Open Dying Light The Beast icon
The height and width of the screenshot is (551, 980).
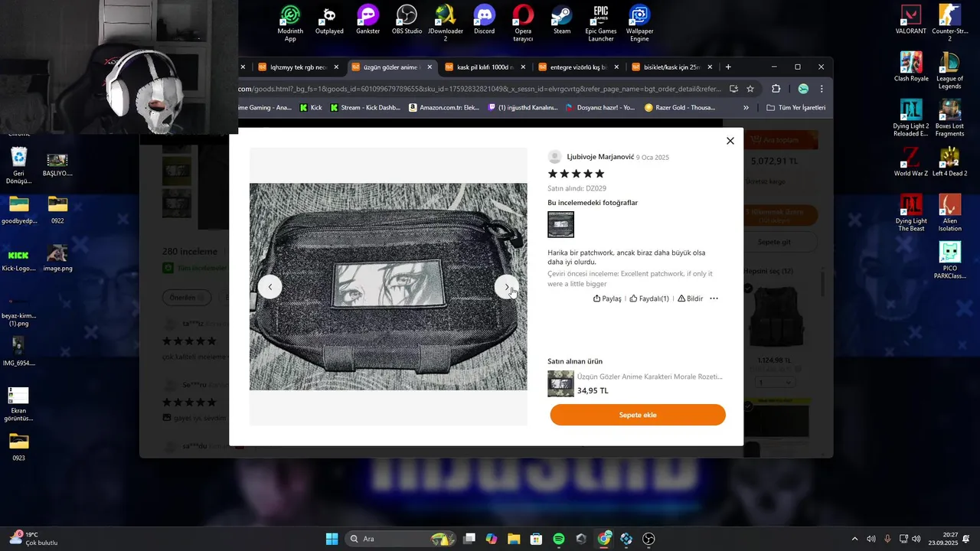point(911,213)
